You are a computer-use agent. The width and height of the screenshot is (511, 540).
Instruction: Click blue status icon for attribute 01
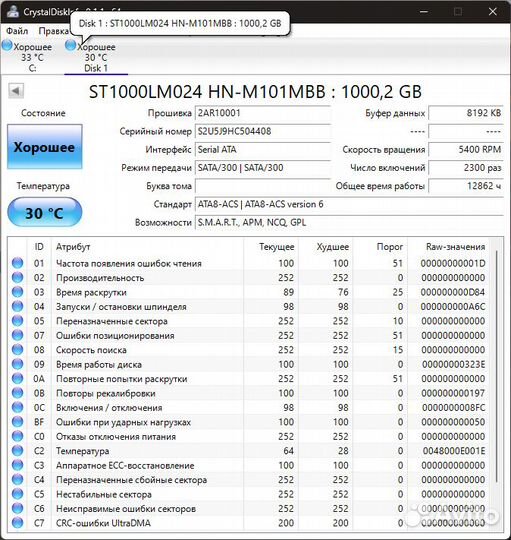17,263
